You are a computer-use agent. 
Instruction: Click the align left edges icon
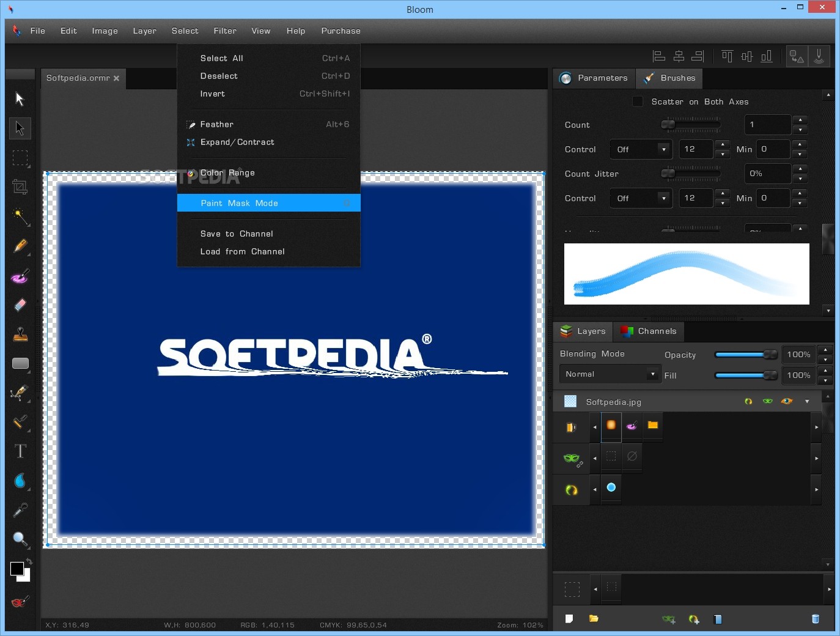pos(659,56)
